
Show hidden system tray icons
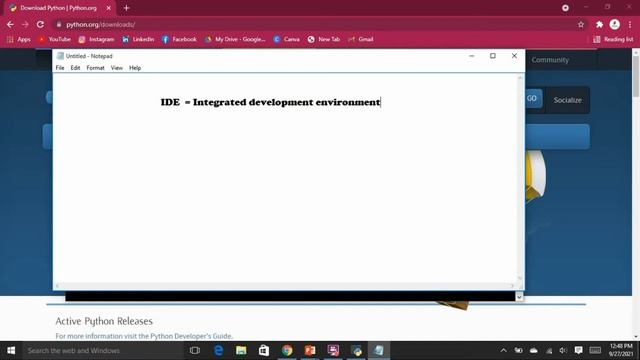pyautogui.click(x=504, y=351)
